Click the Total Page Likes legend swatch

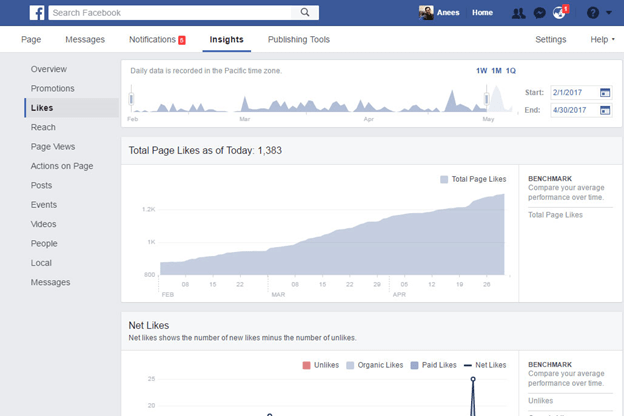coord(444,179)
